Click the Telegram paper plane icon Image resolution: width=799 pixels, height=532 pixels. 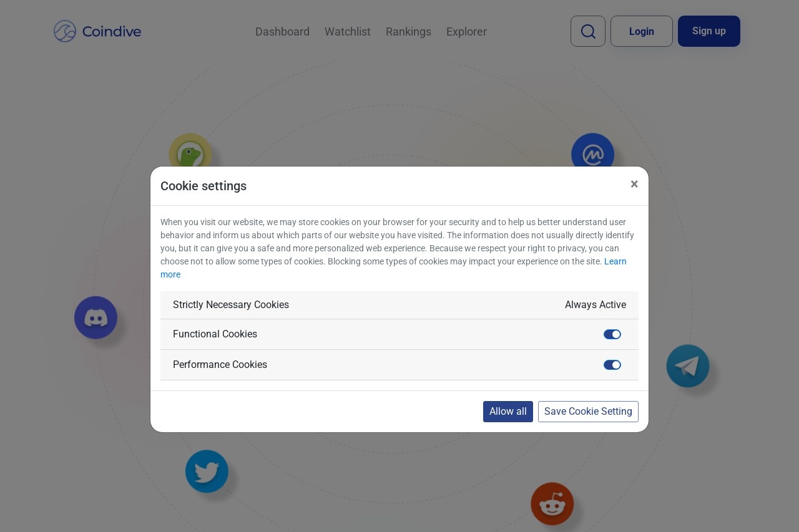click(687, 366)
